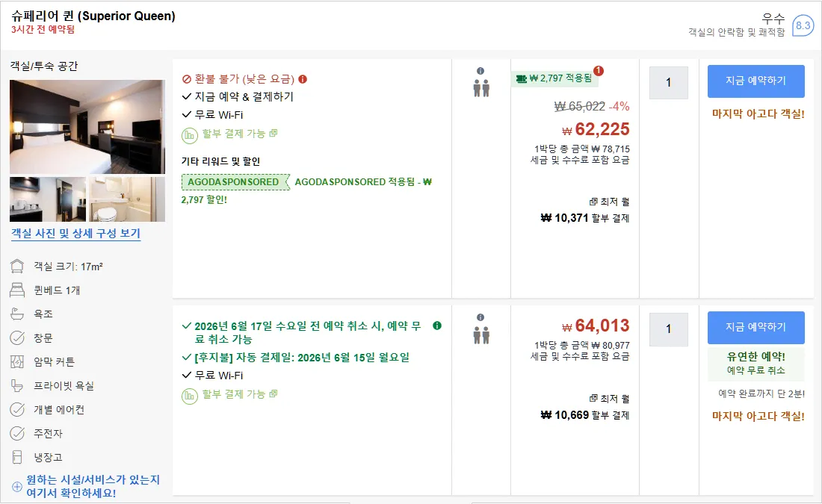Click the red notification badge on coupon
Viewport: 822px width, 504px height.
(x=599, y=71)
